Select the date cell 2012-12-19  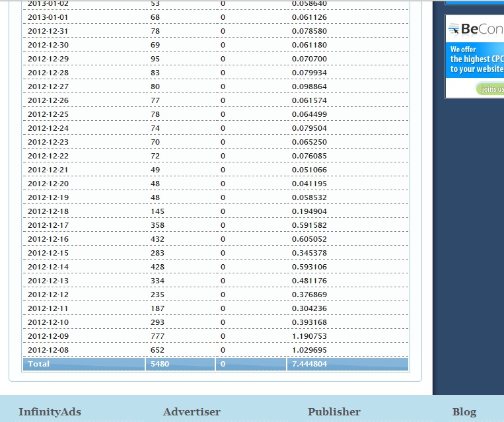click(48, 197)
